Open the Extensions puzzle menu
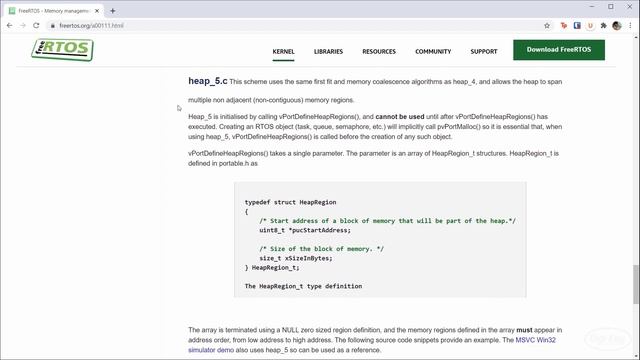 [604, 25]
